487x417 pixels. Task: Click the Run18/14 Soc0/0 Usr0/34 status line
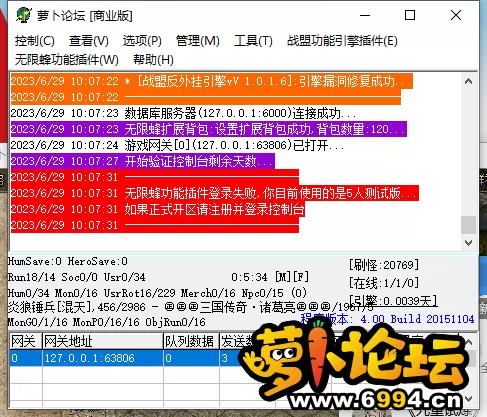coord(76,277)
